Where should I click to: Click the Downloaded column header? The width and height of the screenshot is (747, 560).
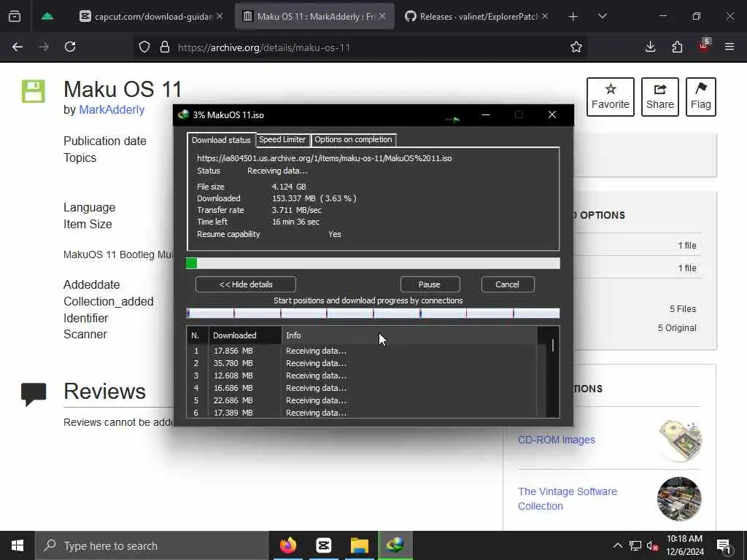pos(245,335)
